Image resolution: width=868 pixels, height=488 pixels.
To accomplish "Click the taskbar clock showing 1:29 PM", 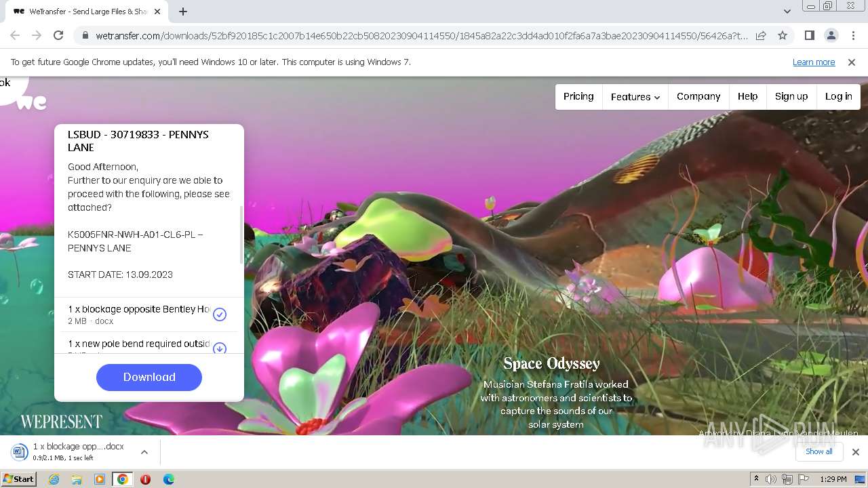I will point(833,479).
